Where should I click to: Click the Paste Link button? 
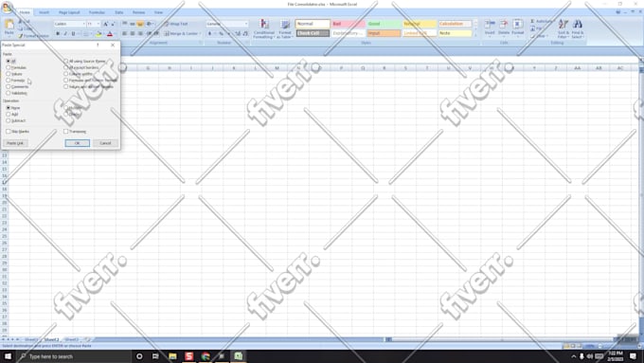(15, 143)
